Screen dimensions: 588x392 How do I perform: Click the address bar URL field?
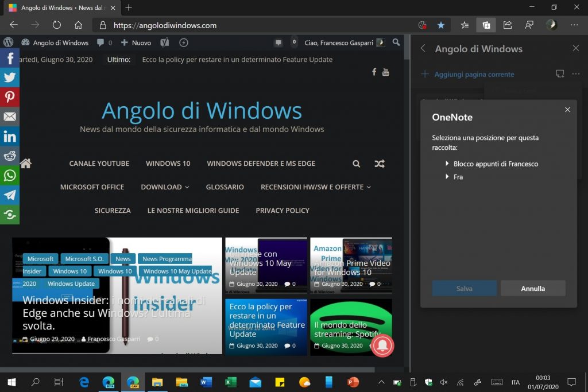pyautogui.click(x=258, y=25)
